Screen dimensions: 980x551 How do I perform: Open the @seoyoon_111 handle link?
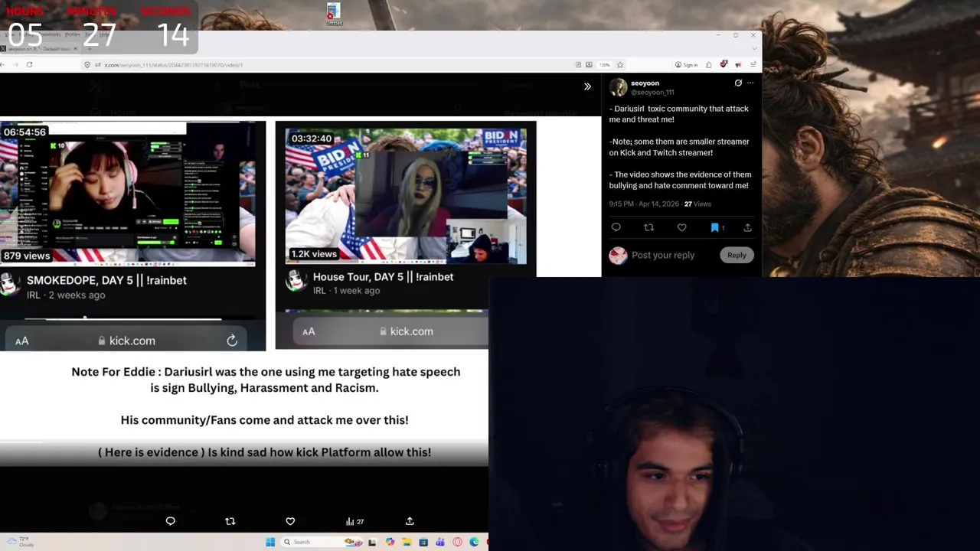click(x=652, y=92)
